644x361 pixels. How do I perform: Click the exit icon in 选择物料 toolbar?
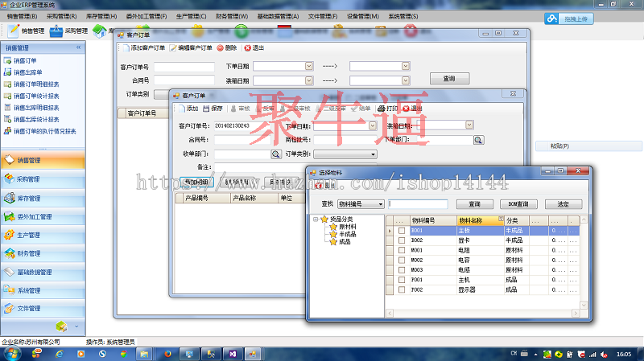click(318, 186)
